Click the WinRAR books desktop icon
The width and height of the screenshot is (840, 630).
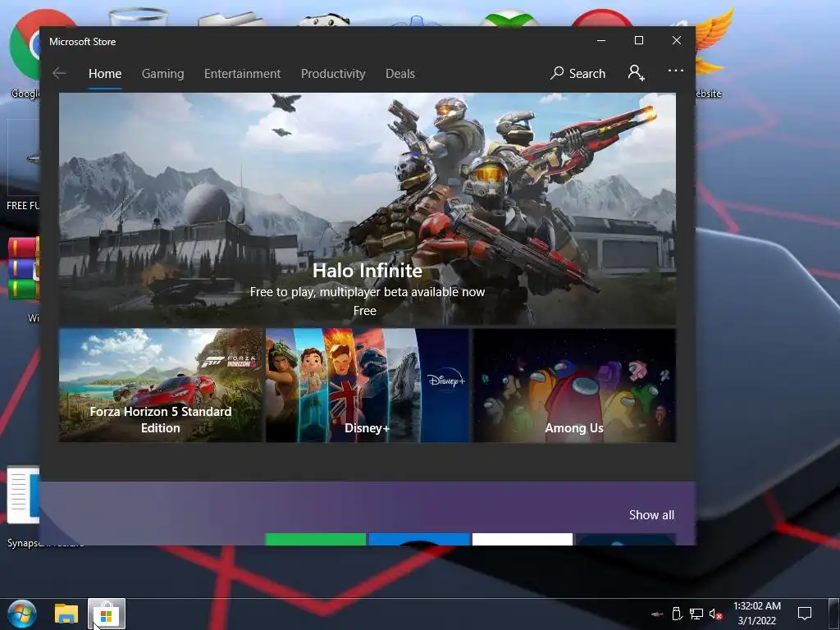tap(24, 268)
